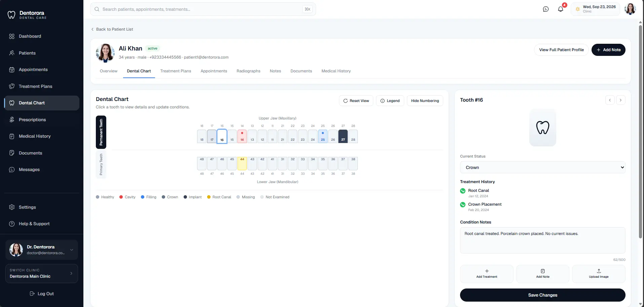Click Reset View button
Screen dimensions: 644x307
pyautogui.click(x=356, y=101)
